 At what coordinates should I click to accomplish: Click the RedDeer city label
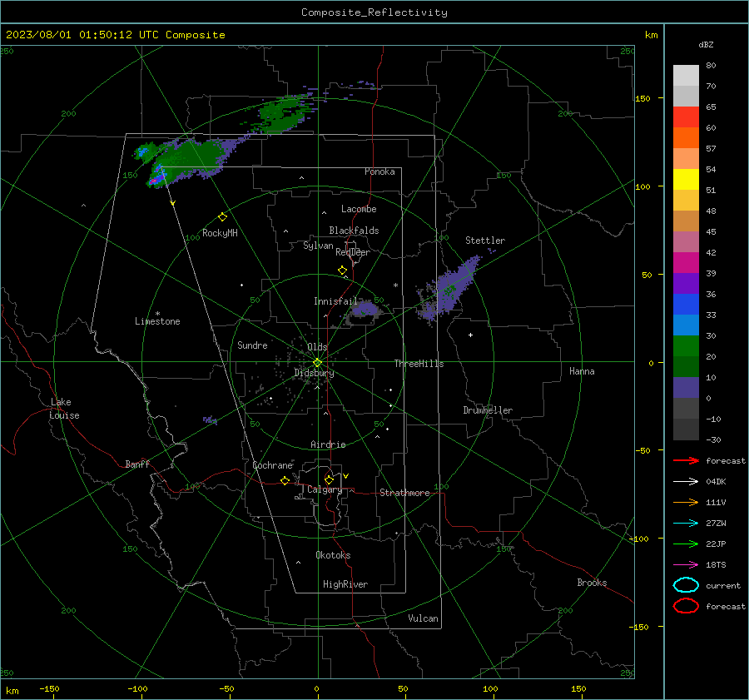(x=353, y=252)
